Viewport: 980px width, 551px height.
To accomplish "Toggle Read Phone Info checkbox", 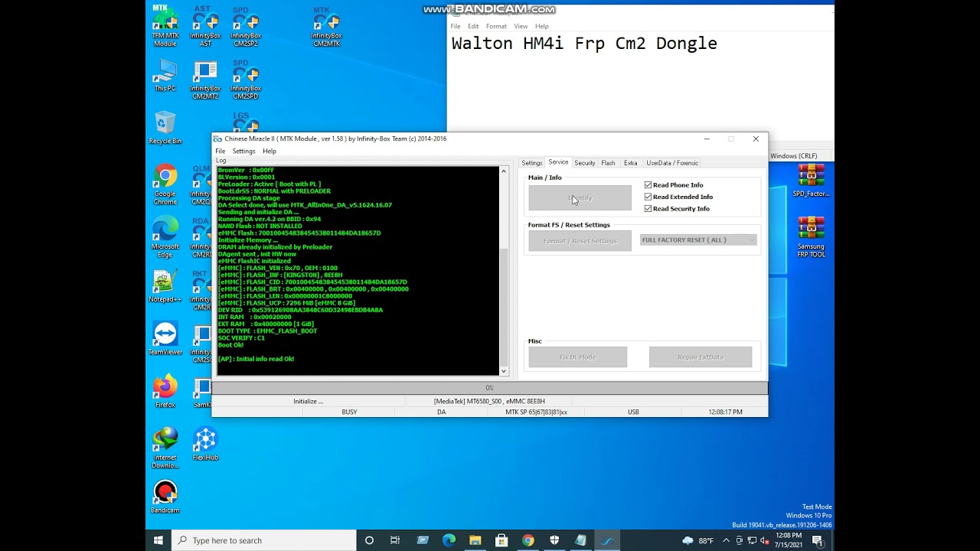I will click(648, 185).
